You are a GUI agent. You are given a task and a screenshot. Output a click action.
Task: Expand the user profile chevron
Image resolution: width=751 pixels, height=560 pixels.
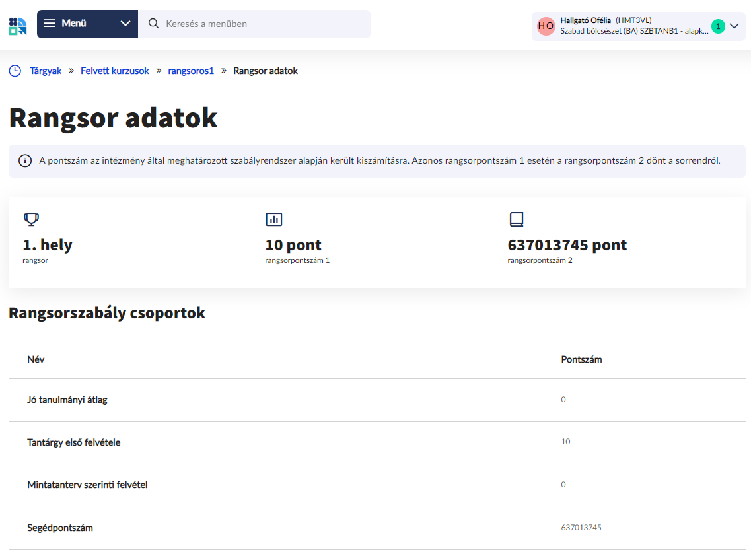[734, 26]
